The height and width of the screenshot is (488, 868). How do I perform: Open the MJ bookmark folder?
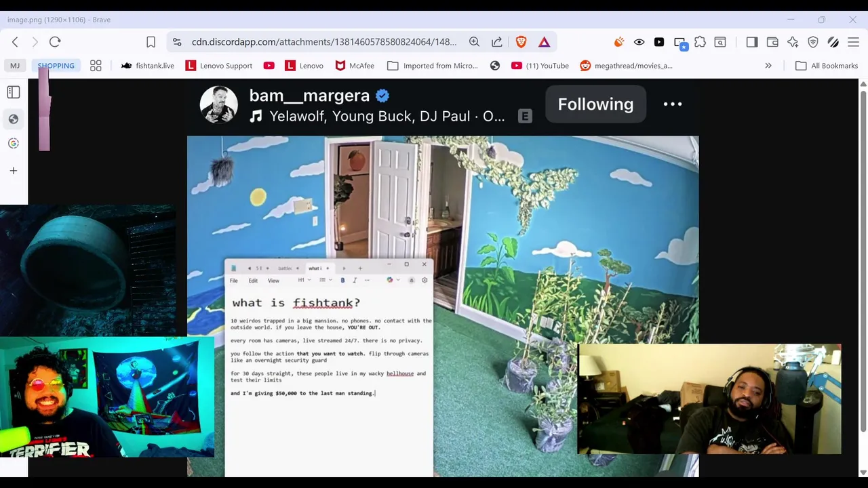15,66
